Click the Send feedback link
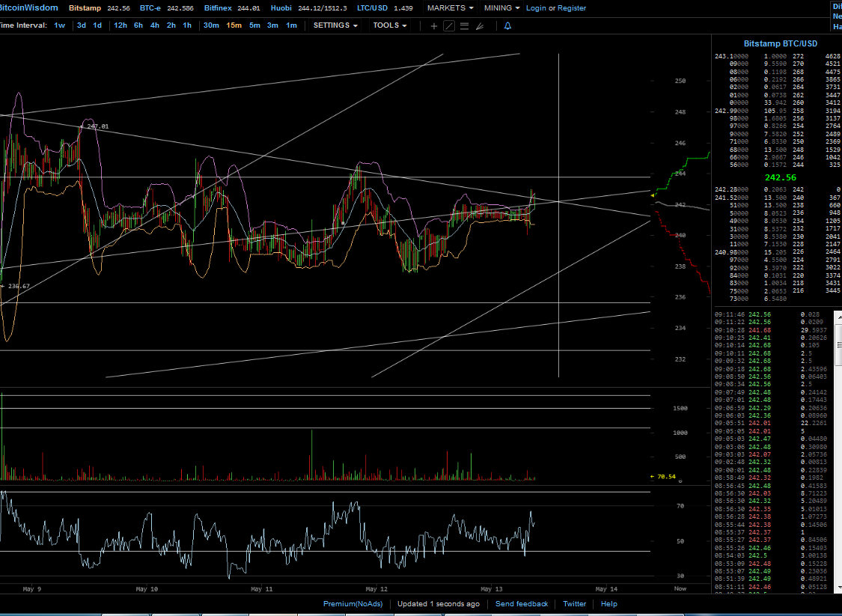This screenshot has height=616, width=842. (x=522, y=603)
